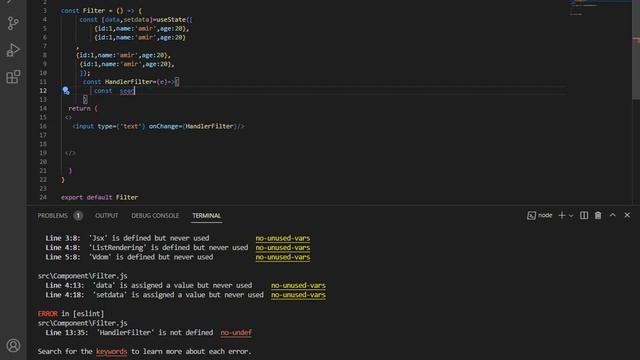The image size is (640, 360).
Task: Open the Source Control view
Action: (13, 23)
